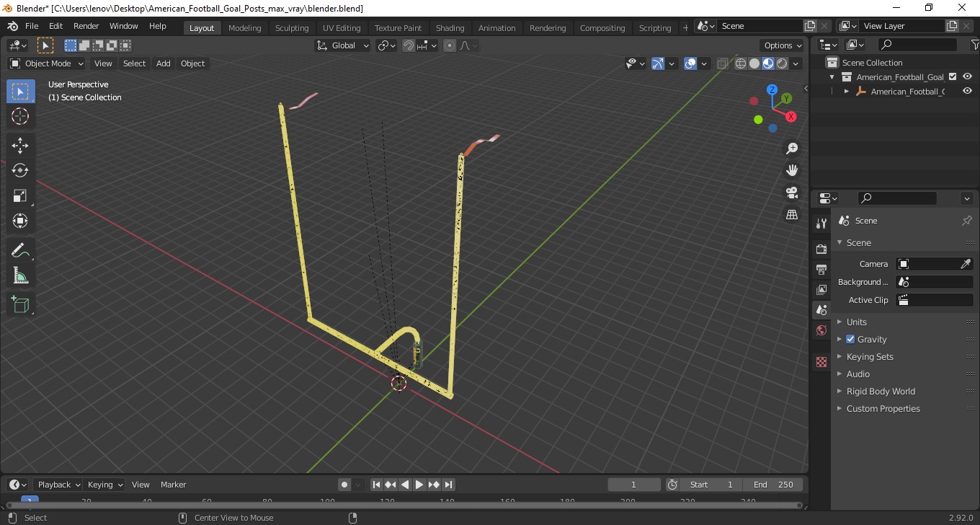The height and width of the screenshot is (525, 980).
Task: Switch to the Shading workspace tab
Action: (x=450, y=27)
